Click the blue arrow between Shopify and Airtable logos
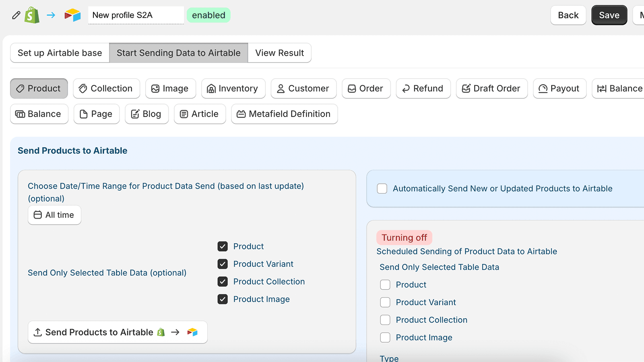 (51, 15)
